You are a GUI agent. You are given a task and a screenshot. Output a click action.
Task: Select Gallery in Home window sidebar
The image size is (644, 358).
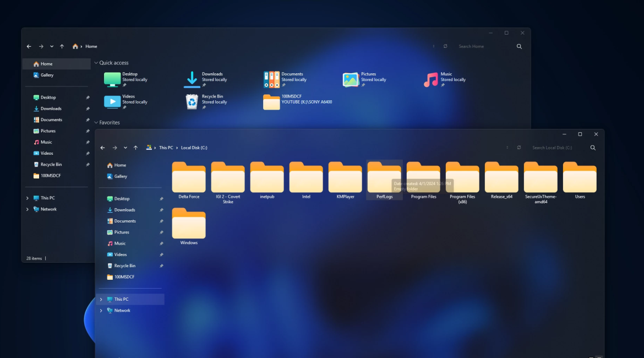[x=47, y=75]
